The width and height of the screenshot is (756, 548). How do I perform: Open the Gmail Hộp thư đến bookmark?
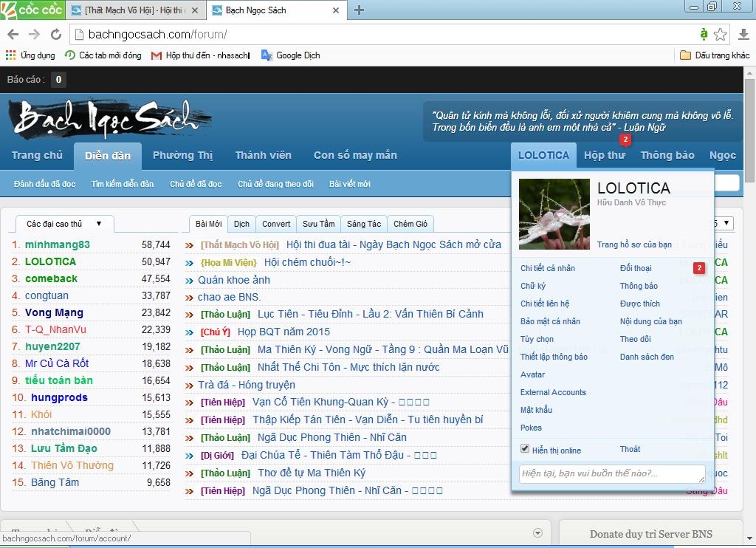157,55
